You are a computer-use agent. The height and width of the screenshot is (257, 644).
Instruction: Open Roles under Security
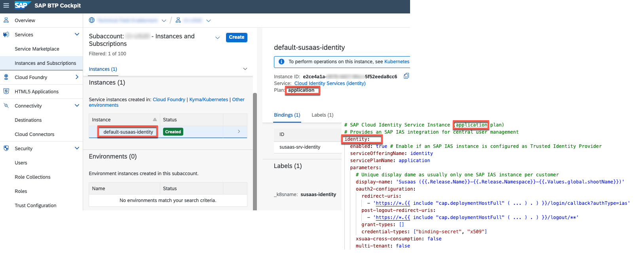(x=21, y=191)
